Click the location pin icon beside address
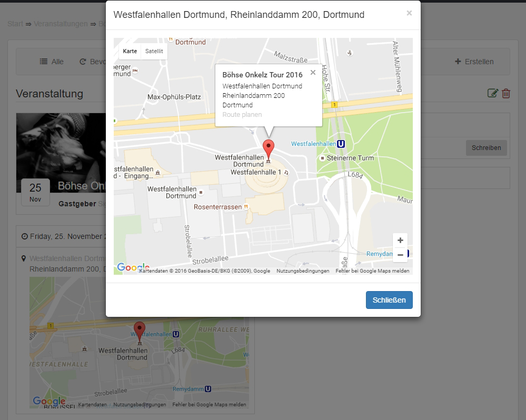This screenshot has width=526, height=420. (24, 258)
